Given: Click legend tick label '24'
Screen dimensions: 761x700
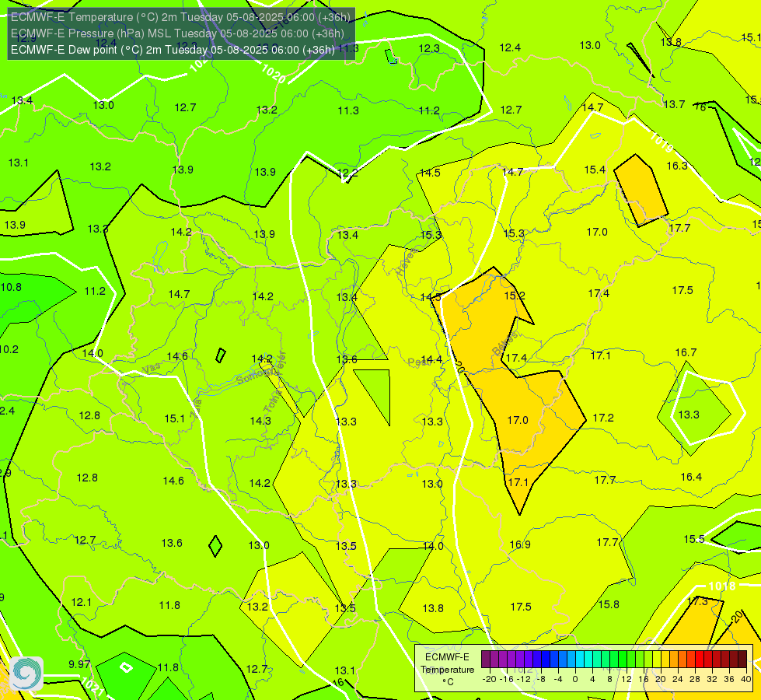Looking at the screenshot, I should pyautogui.click(x=678, y=679).
